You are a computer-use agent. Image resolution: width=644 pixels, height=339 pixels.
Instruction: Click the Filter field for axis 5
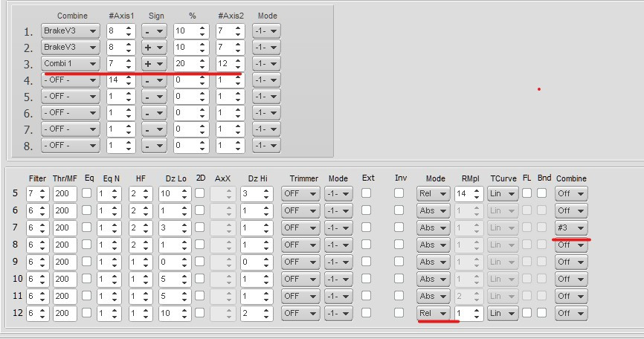[x=38, y=194]
